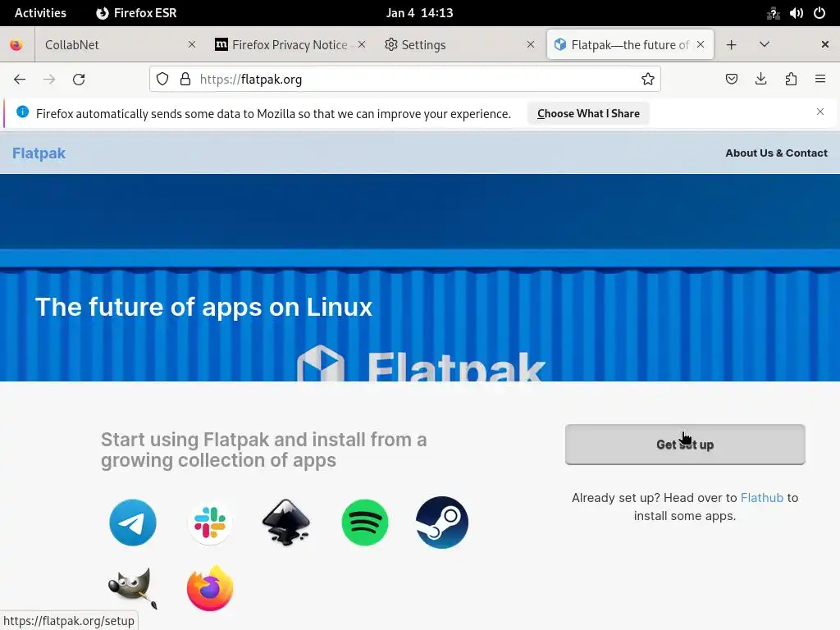View site security via the padlock icon
This screenshot has height=630, width=840.
[x=185, y=80]
